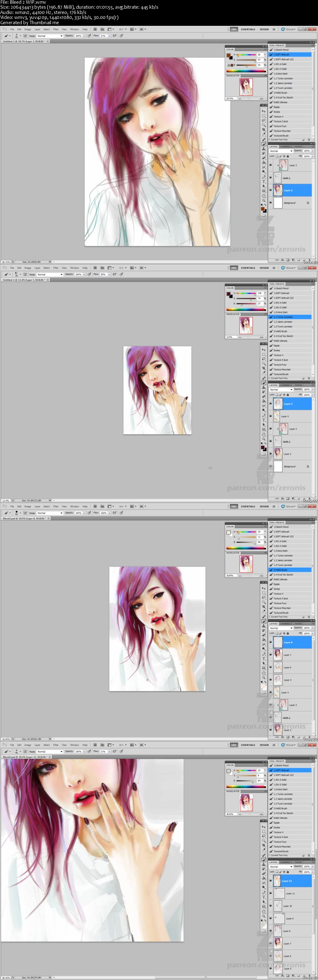Viewport: 318px width, 980px height.
Task: Open the brush Mode dropdown in the 28.7% frame
Action: pos(50,36)
